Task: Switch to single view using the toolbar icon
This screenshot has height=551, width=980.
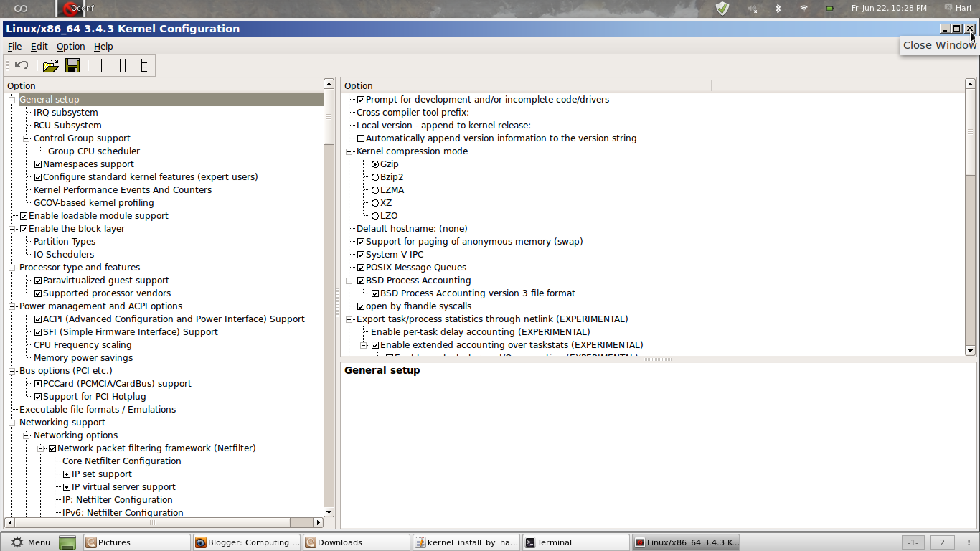Action: 100,65
